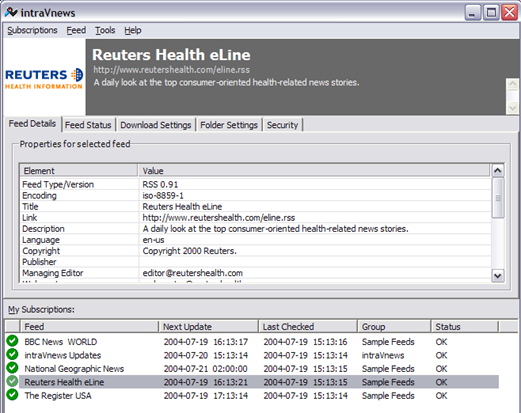Click the header description scroll down arrow
This screenshot has width=521, height=413.
tap(512, 108)
